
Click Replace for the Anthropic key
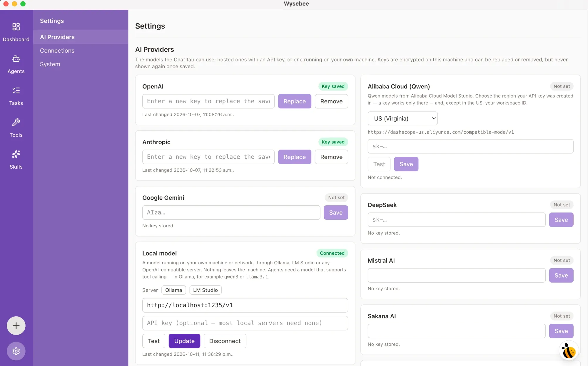coord(295,157)
